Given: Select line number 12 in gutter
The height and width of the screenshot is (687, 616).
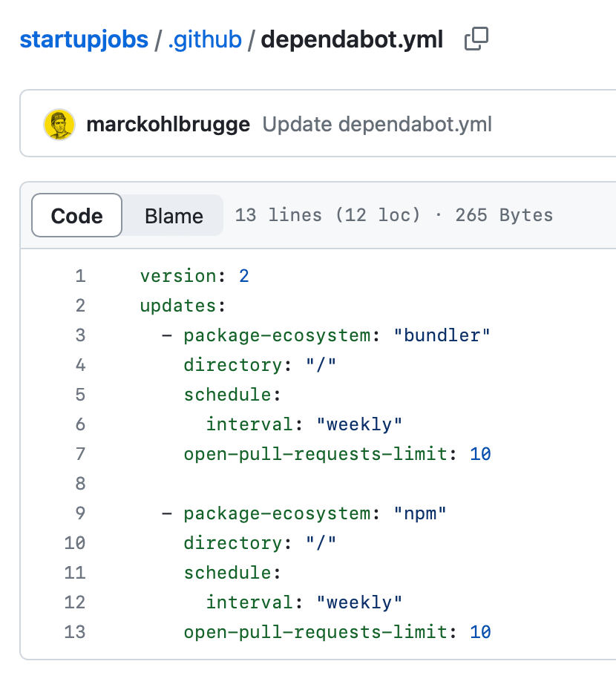Looking at the screenshot, I should pos(75,602).
